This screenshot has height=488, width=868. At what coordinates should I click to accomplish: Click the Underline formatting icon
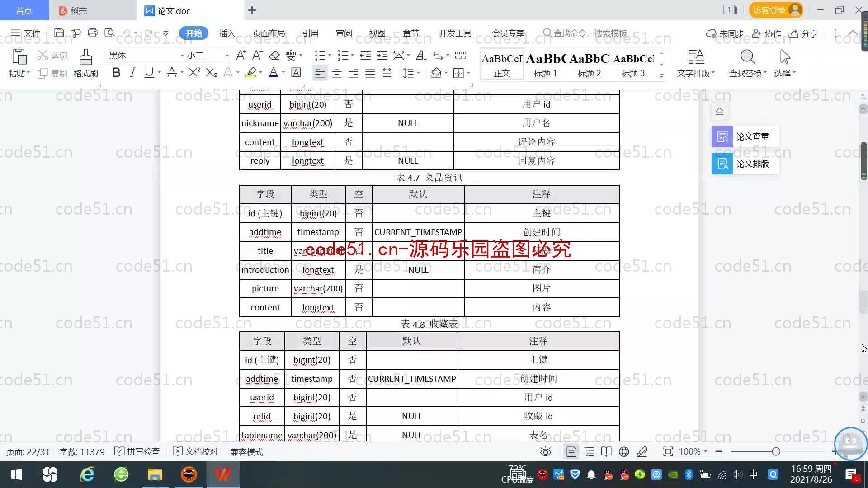(149, 73)
